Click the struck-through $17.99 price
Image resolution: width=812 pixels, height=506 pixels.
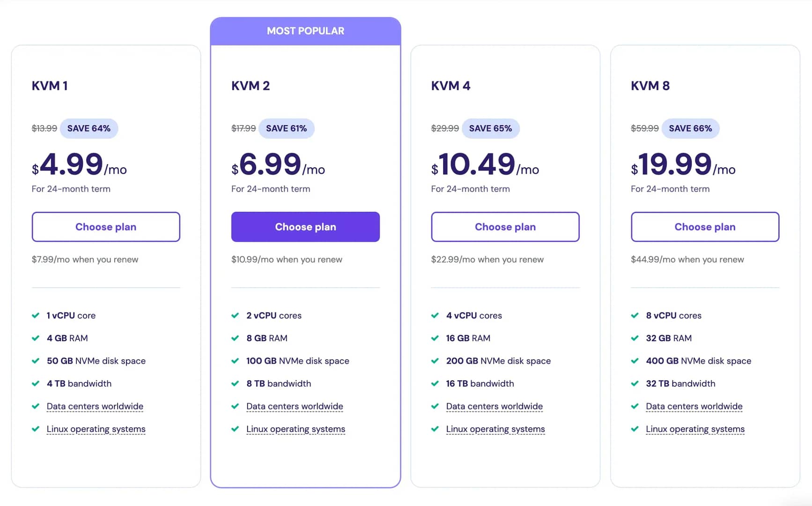pyautogui.click(x=244, y=128)
